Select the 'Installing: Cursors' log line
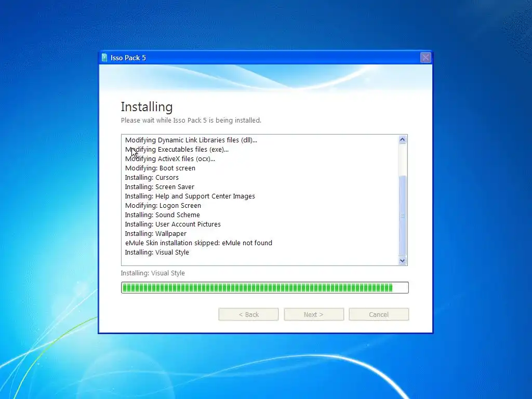Viewport: 532px width, 399px height. pos(152,178)
